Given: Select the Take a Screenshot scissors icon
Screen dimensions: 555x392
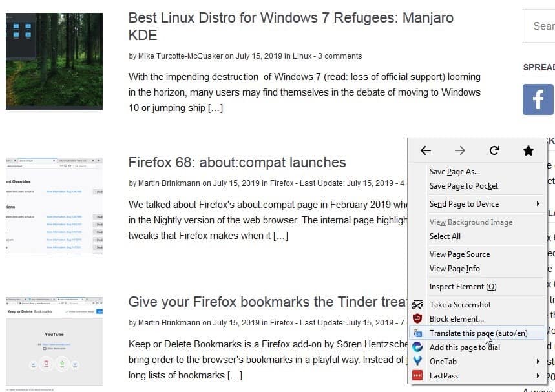Looking at the screenshot, I should tap(418, 304).
